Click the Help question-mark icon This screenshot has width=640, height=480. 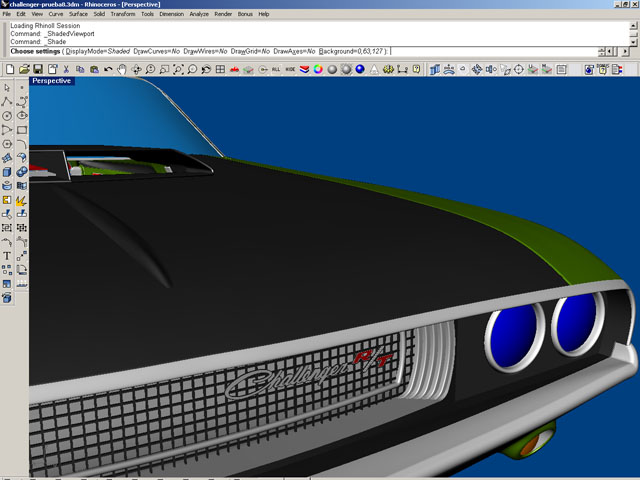coord(416,69)
